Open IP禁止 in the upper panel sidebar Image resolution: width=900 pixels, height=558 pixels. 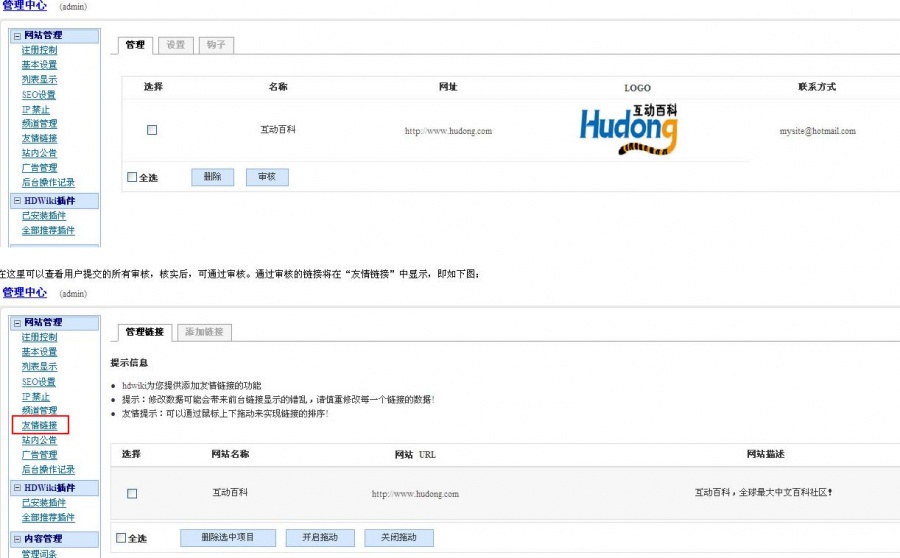click(36, 110)
